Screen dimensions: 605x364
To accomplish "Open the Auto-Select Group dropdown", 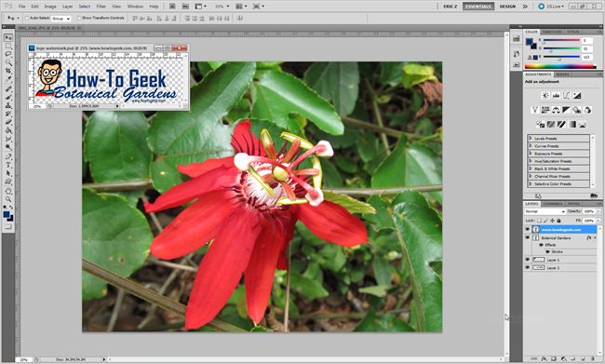I will pos(61,18).
